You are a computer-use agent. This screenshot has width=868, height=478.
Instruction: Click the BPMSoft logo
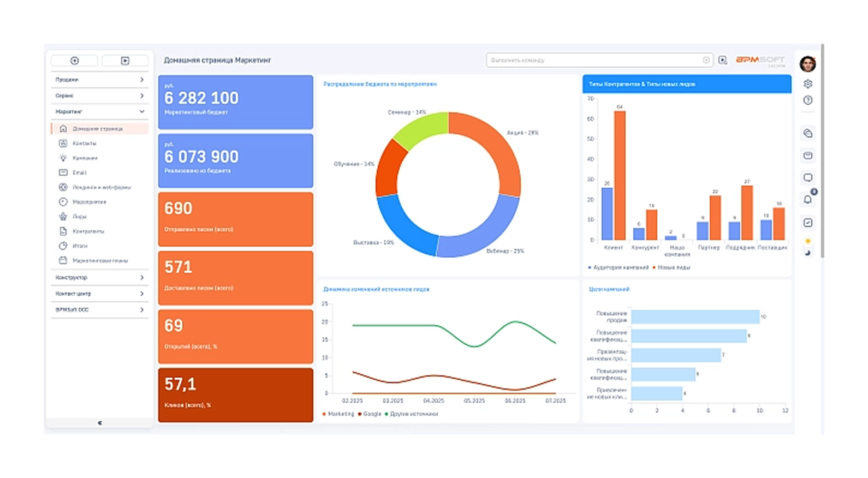pos(760,60)
